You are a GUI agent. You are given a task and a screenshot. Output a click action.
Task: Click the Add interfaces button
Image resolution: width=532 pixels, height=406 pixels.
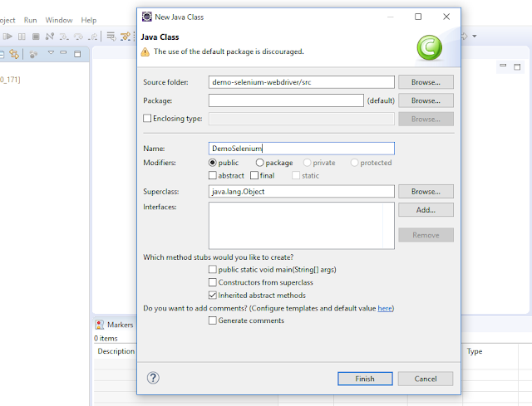click(426, 210)
